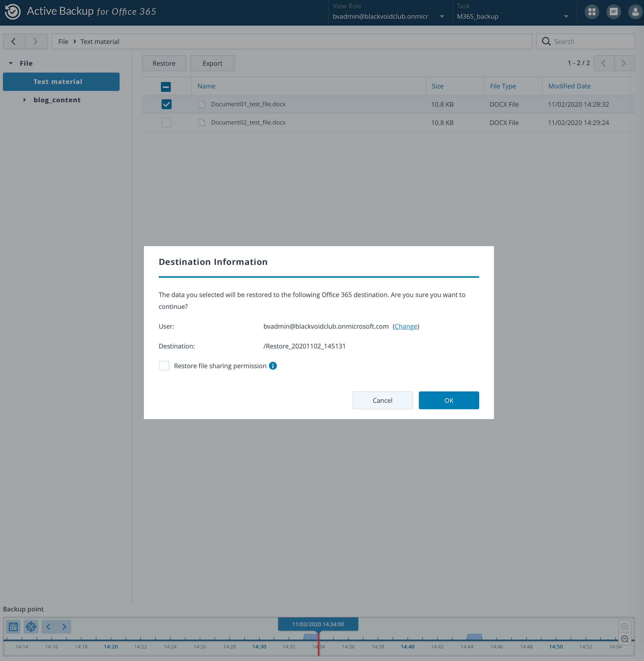
Task: Click the info icon beside sharing permission
Action: 273,366
